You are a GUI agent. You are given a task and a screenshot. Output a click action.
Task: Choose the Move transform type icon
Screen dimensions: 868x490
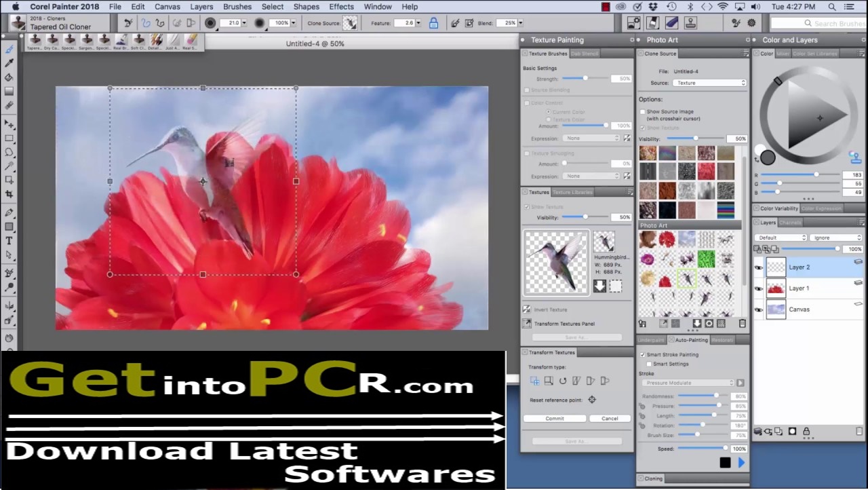[x=535, y=381]
